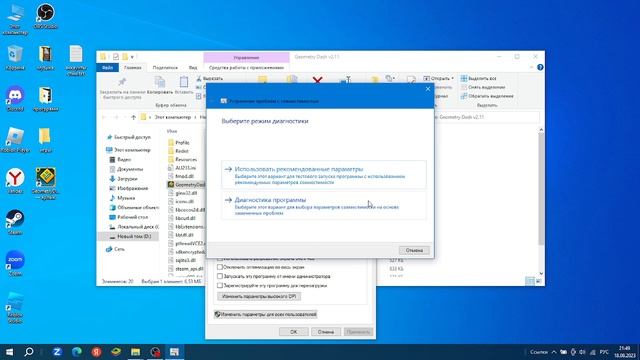Click OK in properties dialog
This screenshot has height=360, width=640.
point(293,332)
